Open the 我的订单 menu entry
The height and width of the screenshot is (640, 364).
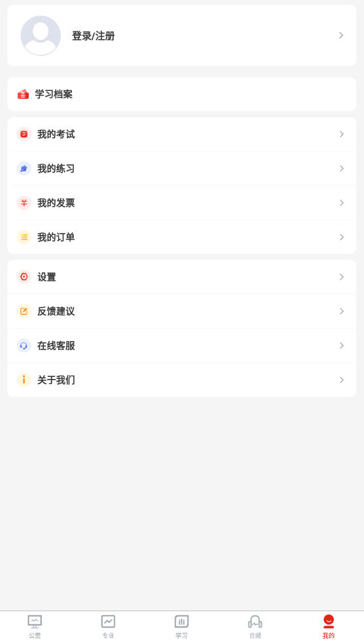coord(182,237)
